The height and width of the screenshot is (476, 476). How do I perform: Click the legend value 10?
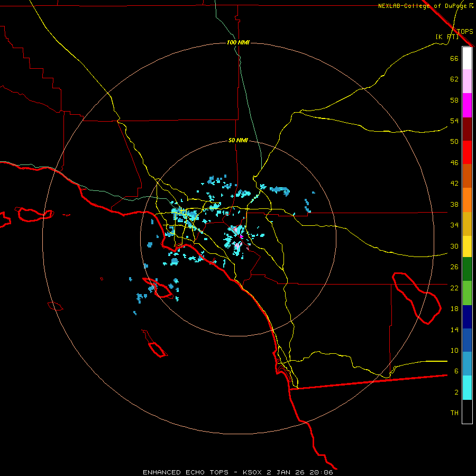[x=454, y=350]
